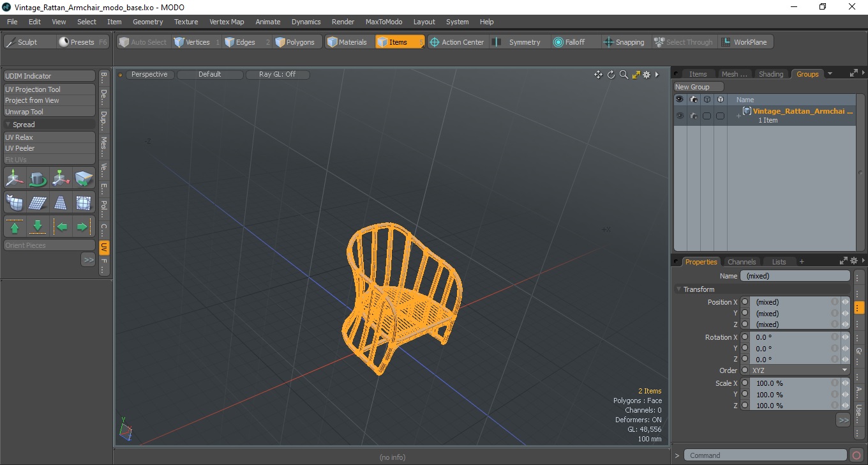
Task: Select the UV Move transform tool icon
Action: [15, 179]
